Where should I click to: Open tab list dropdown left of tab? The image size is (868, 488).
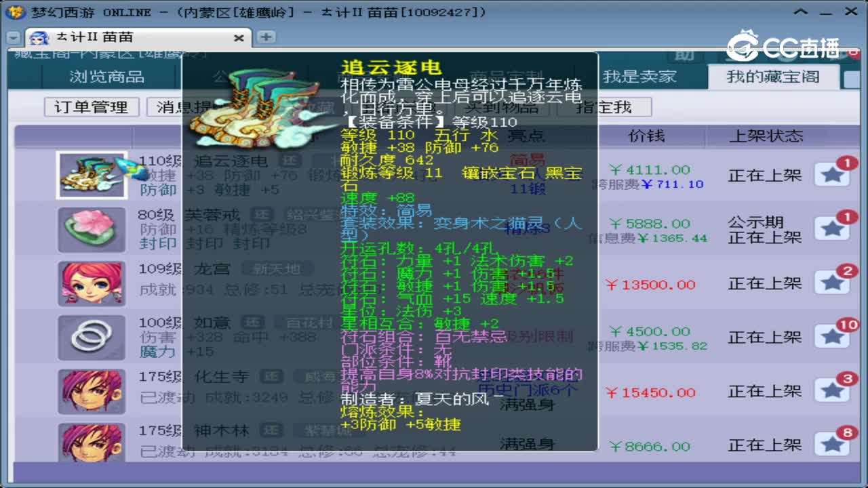[x=14, y=38]
